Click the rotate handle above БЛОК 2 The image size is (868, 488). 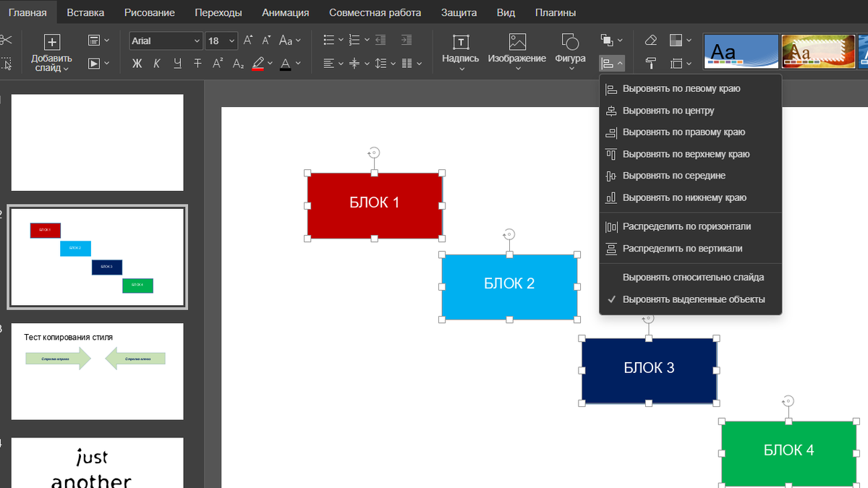(509, 234)
